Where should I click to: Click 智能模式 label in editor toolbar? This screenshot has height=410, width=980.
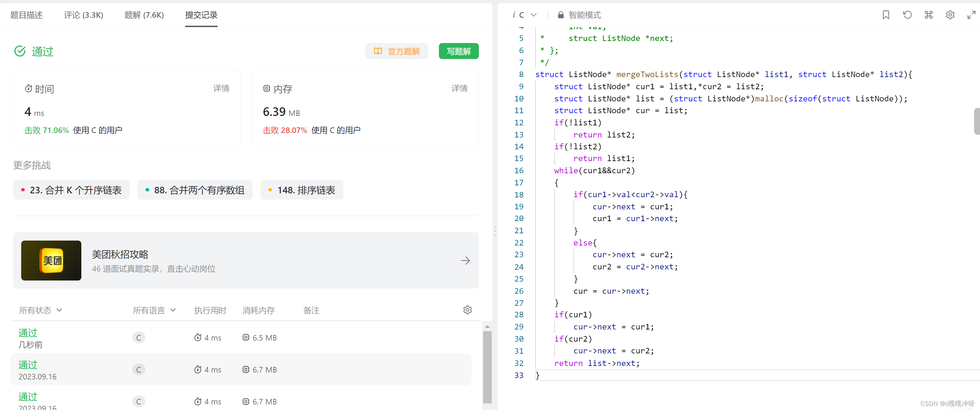[x=584, y=15]
